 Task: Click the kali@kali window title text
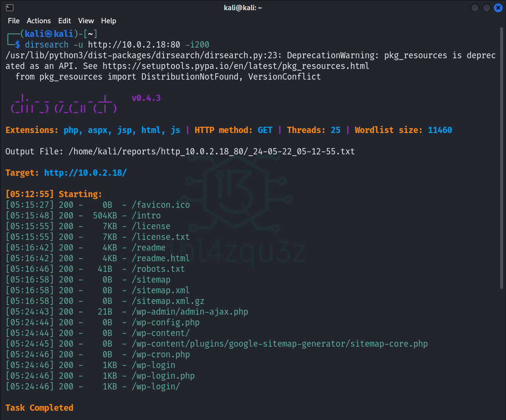(253, 8)
